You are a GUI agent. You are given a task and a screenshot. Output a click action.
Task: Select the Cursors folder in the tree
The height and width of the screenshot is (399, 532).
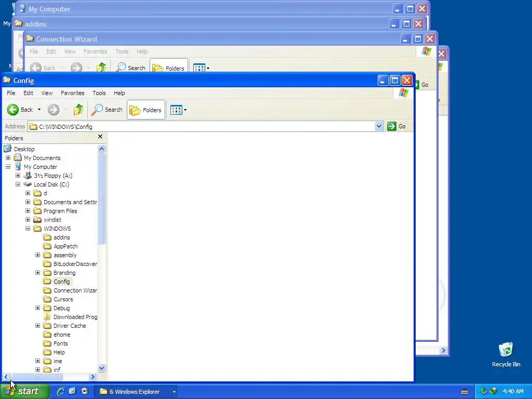[63, 299]
